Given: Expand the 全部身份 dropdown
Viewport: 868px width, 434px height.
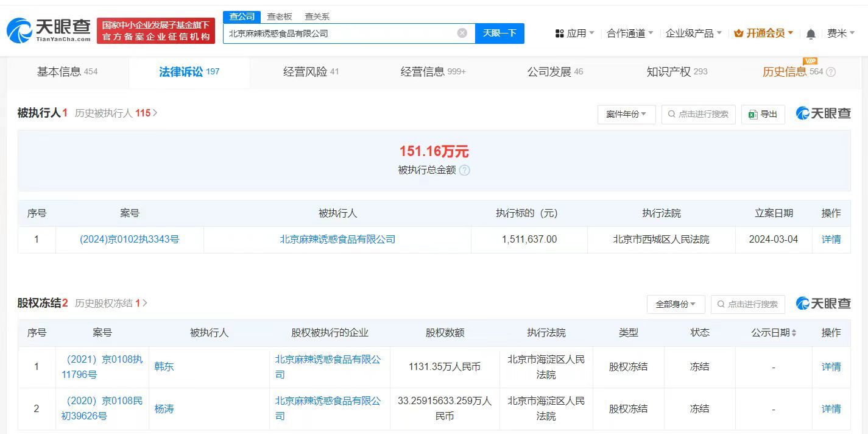Looking at the screenshot, I should tap(676, 304).
